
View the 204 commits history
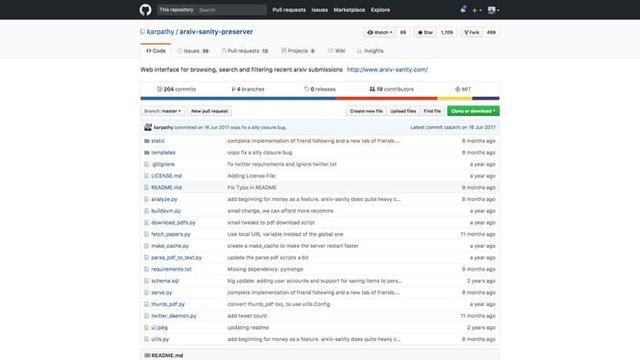pos(176,89)
